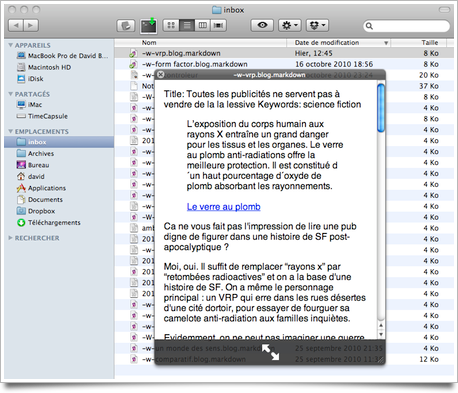The image size is (458, 393).
Task: Follow the 'Le verre au plomb' link
Action: (x=223, y=207)
